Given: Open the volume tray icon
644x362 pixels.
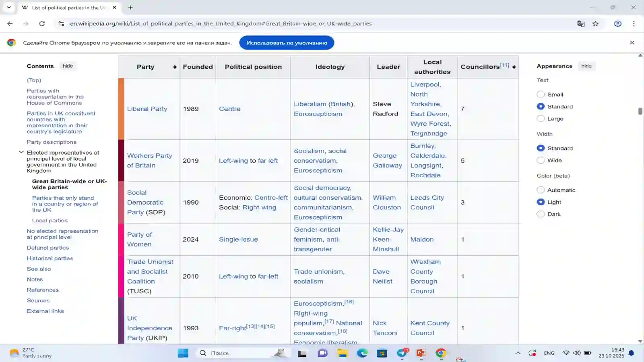Looking at the screenshot, I should (x=577, y=353).
